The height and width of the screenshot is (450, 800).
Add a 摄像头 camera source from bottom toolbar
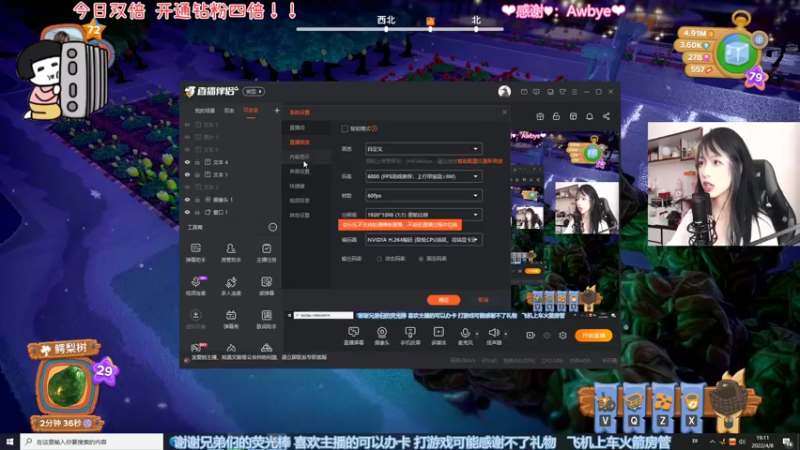[382, 336]
